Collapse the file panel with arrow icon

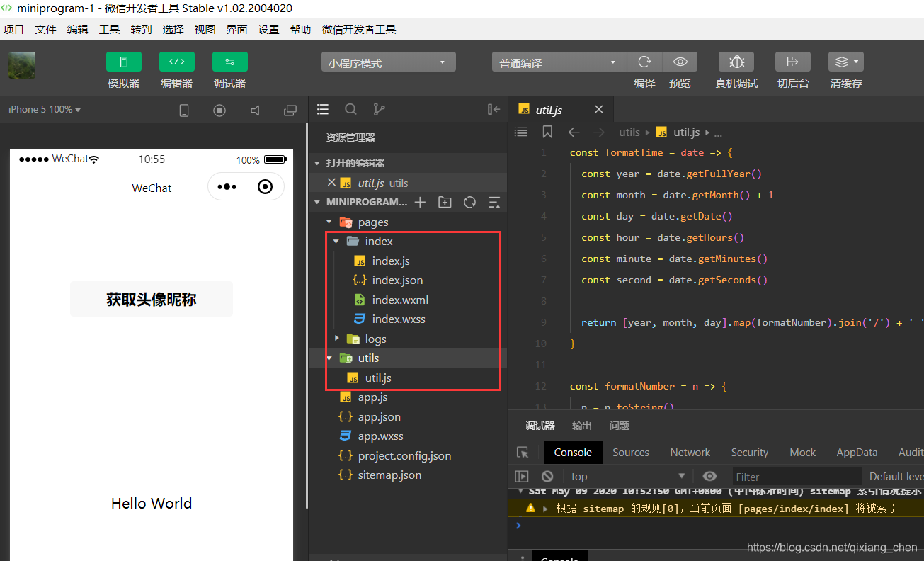494,109
